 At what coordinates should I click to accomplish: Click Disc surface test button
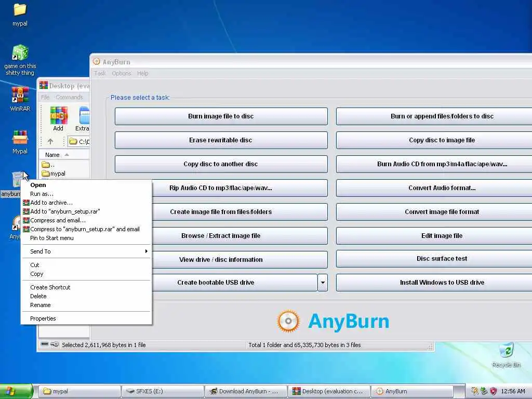[434, 259]
